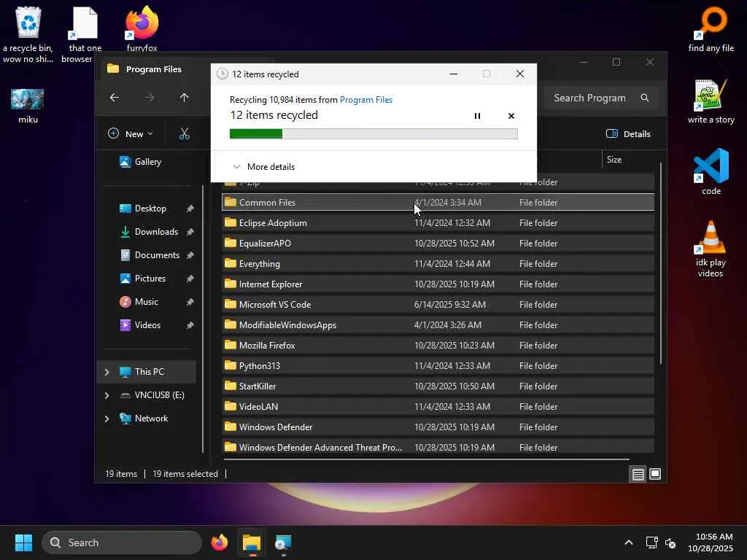Screen dimensions: 747x560
Task: Sort by the Size column header
Action: coord(614,160)
